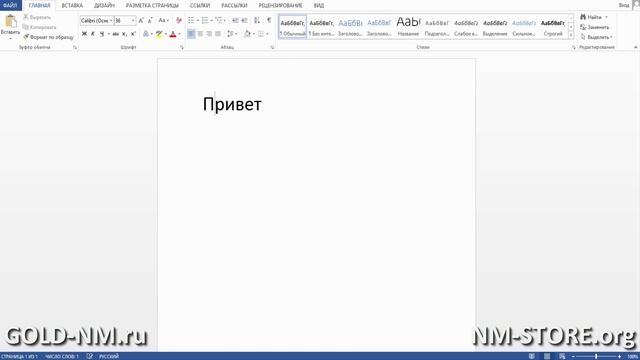Switch to the ВСТАВКА tab

pos(72,5)
